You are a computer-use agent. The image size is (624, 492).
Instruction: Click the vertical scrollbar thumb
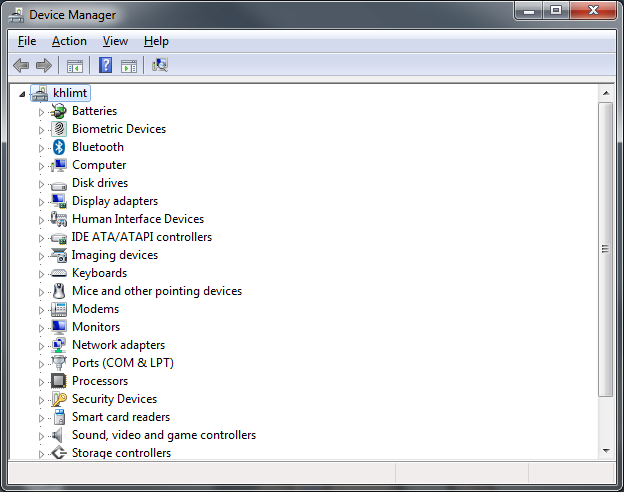(x=606, y=249)
